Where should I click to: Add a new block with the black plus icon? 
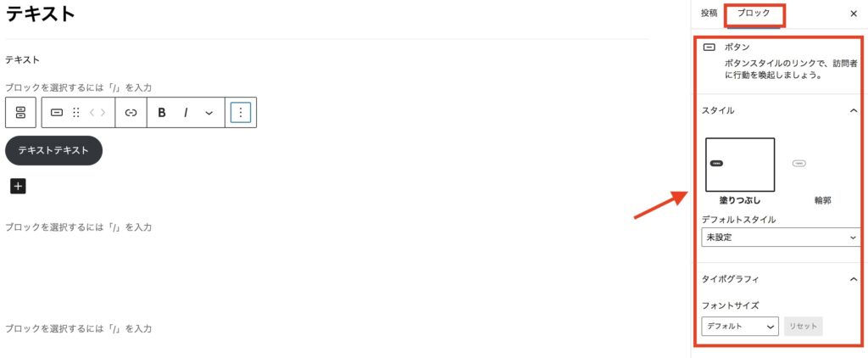[18, 186]
